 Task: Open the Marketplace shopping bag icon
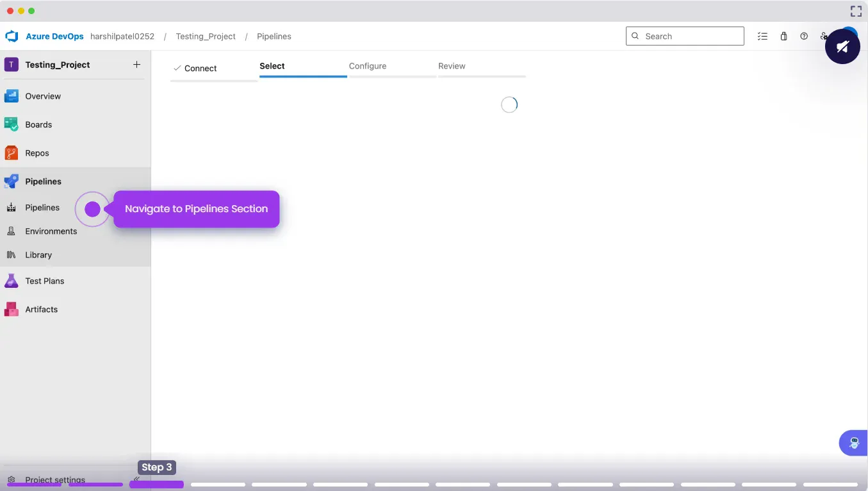783,37
